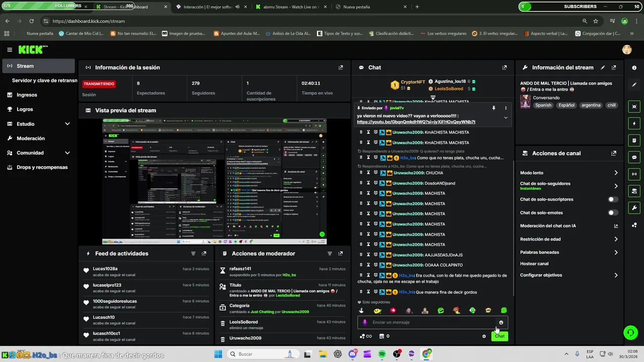This screenshot has height=362, width=644.
Task: Click Hostear canal
Action: 534,264
